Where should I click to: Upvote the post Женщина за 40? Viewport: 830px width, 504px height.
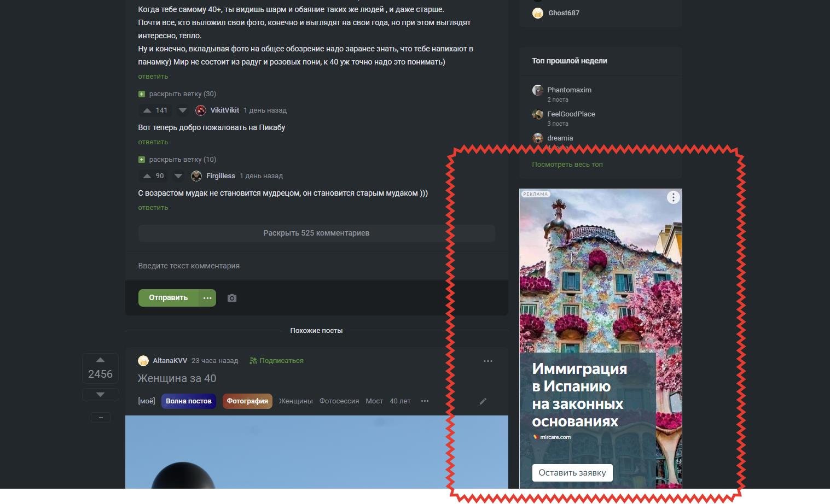pyautogui.click(x=100, y=360)
